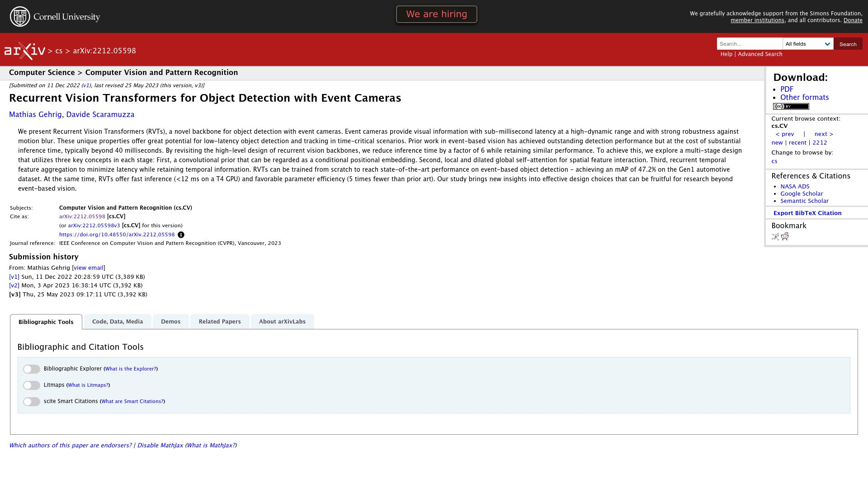Click Disable MathJax link
The height and width of the screenshot is (488, 868).
tap(160, 446)
